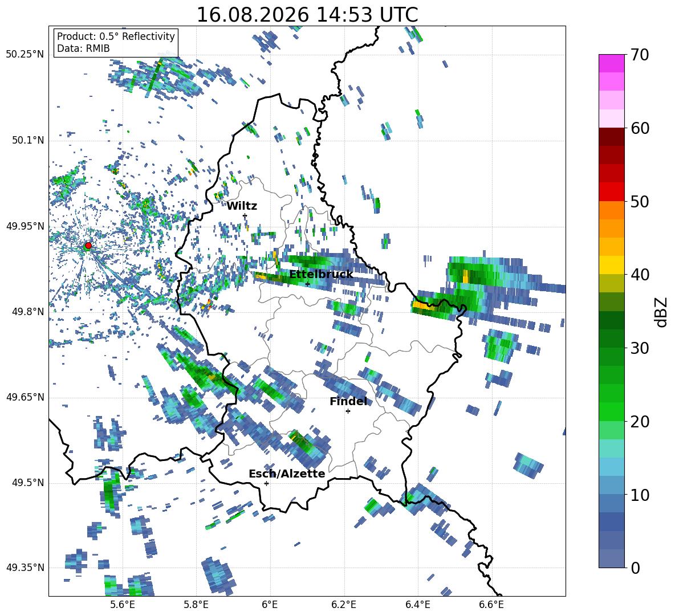Click the blue 10 dBZ colorbar segment
The width and height of the screenshot is (675, 616).
pyautogui.click(x=611, y=485)
